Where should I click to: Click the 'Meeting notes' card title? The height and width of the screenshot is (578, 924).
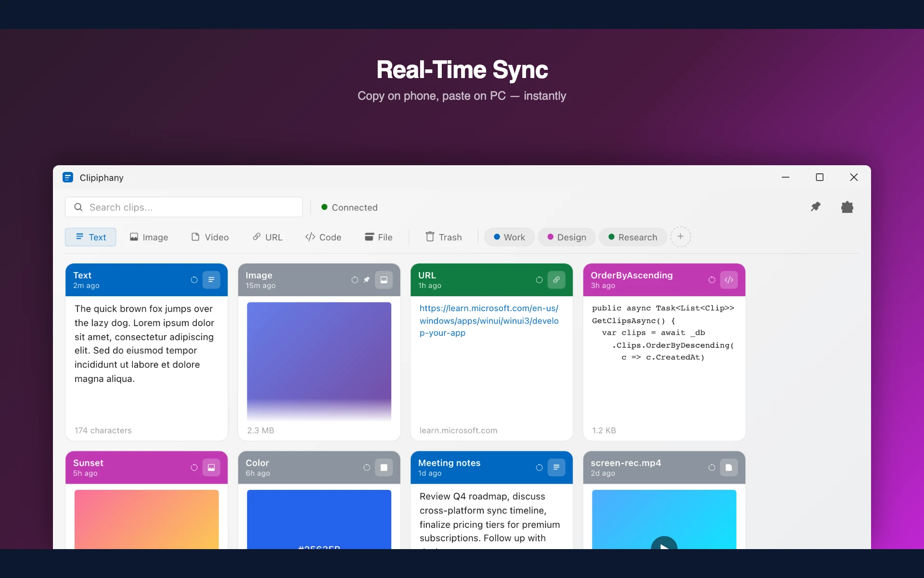[449, 463]
